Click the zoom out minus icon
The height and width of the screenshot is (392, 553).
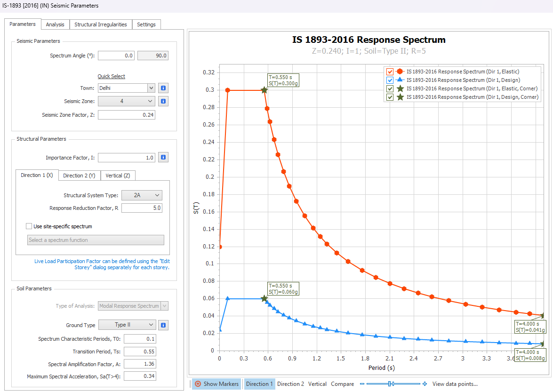point(362,384)
